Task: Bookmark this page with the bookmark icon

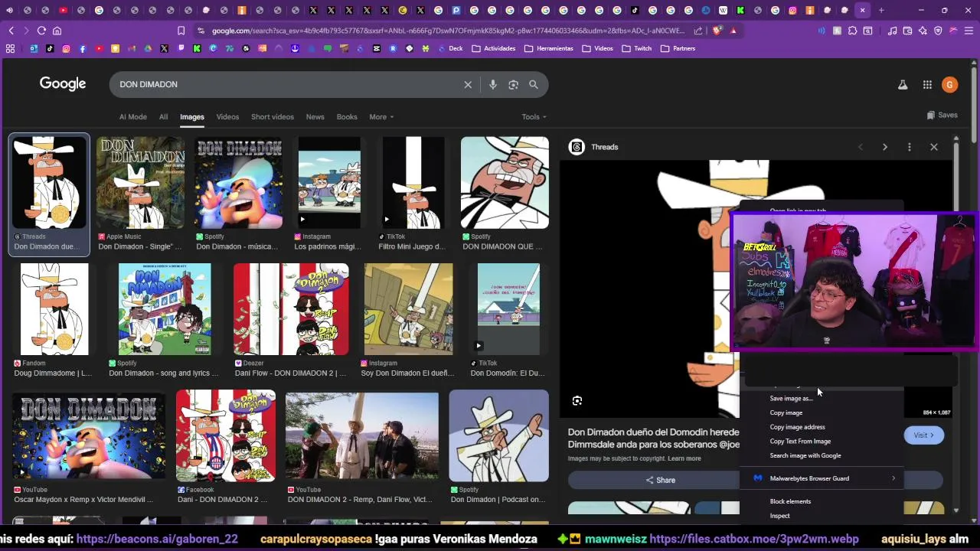Action: click(x=181, y=31)
